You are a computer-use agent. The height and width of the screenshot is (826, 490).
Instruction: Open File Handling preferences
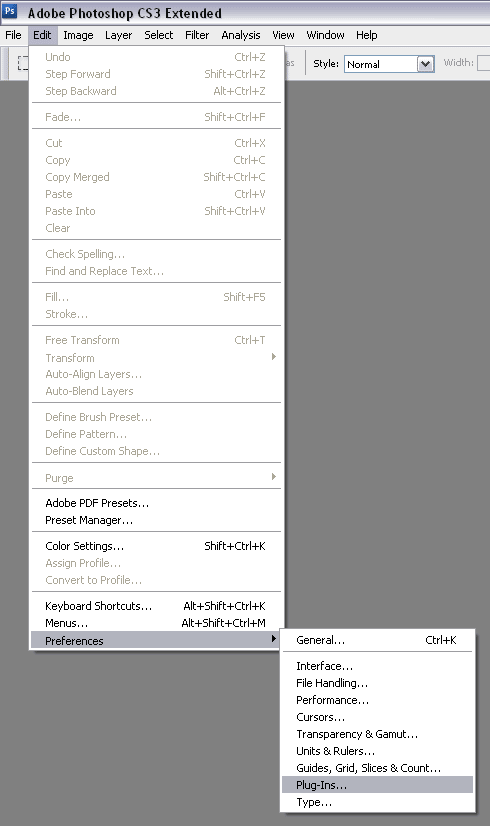click(x=377, y=683)
